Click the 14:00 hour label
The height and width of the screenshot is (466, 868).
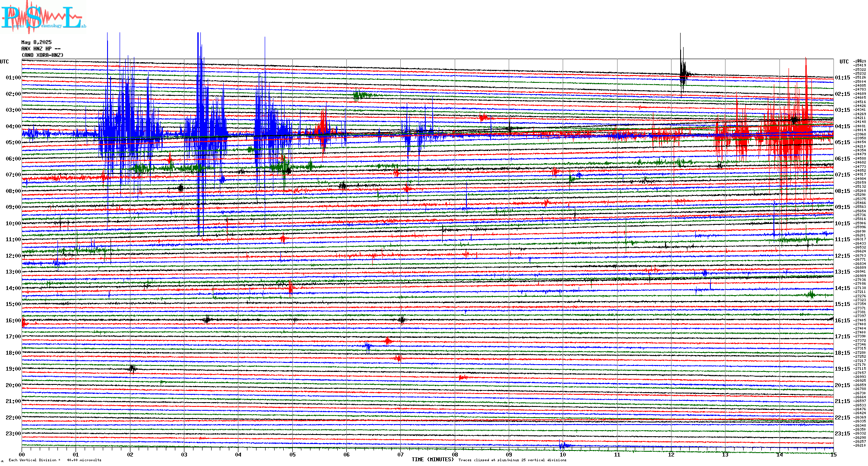click(13, 288)
